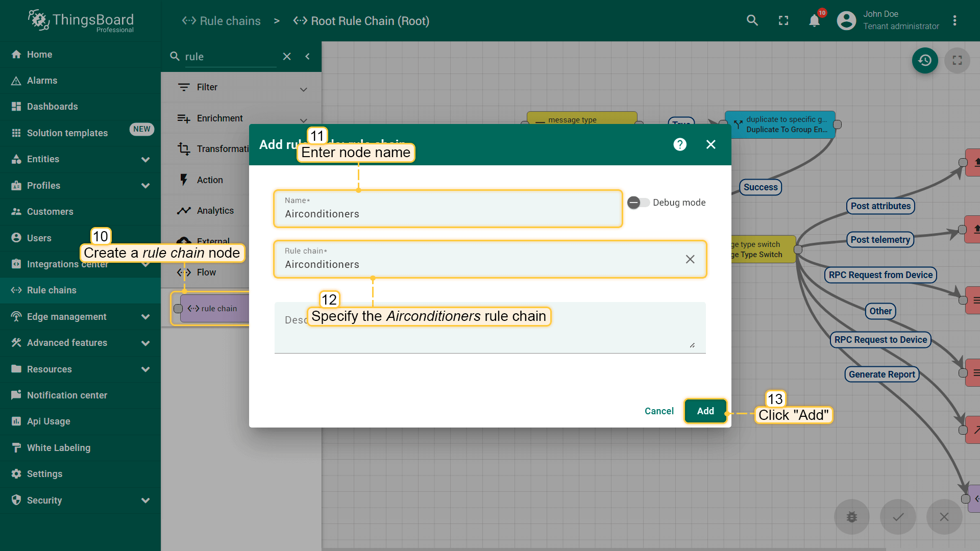Clear the rule search text

pos(287,57)
